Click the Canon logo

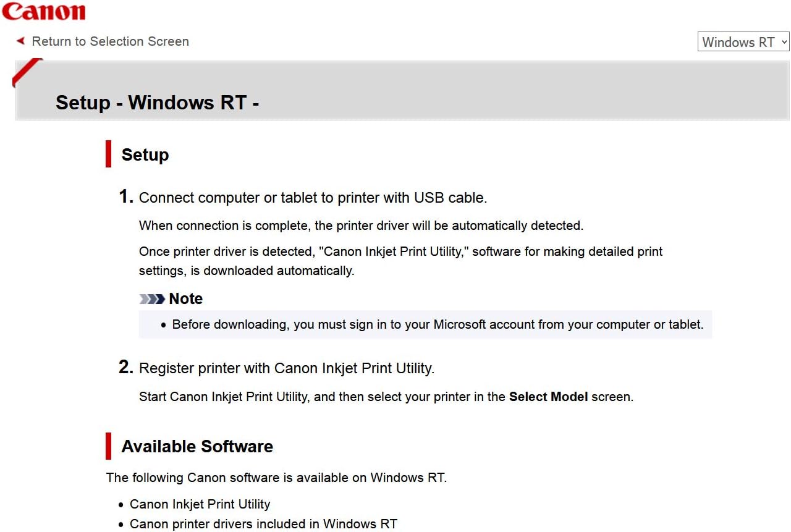click(43, 12)
